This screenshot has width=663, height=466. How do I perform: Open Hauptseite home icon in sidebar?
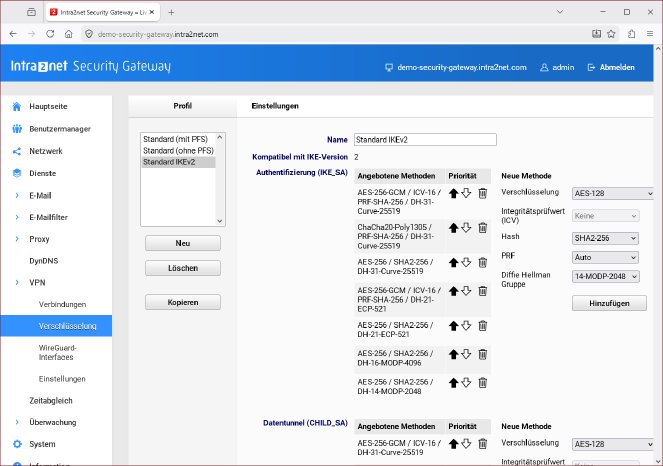[x=16, y=107]
